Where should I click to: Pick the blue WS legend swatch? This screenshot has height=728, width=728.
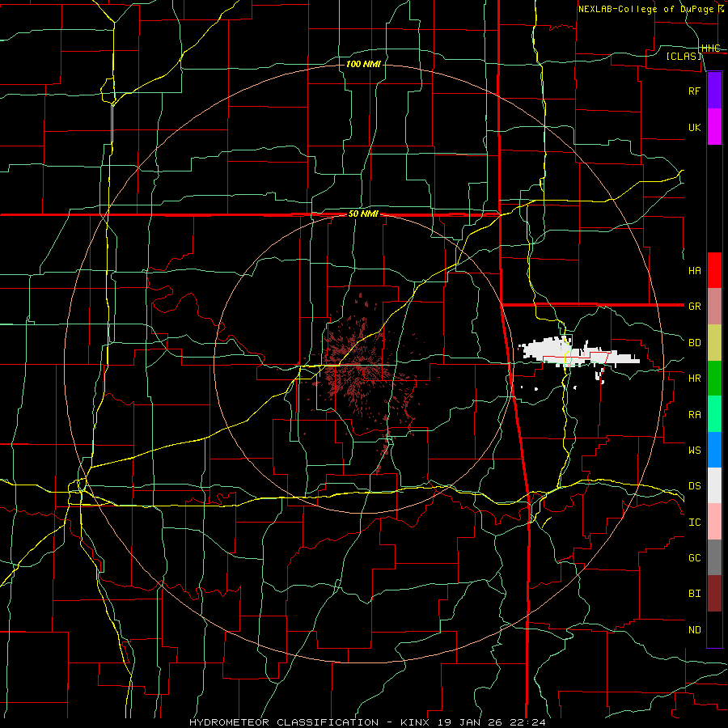[x=714, y=450]
